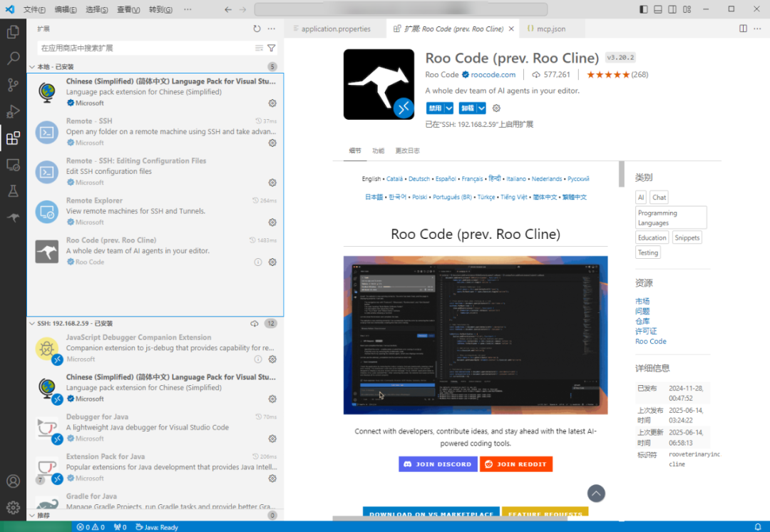The image size is (770, 532).
Task: Close the Roo Code extension tab
Action: 511,29
